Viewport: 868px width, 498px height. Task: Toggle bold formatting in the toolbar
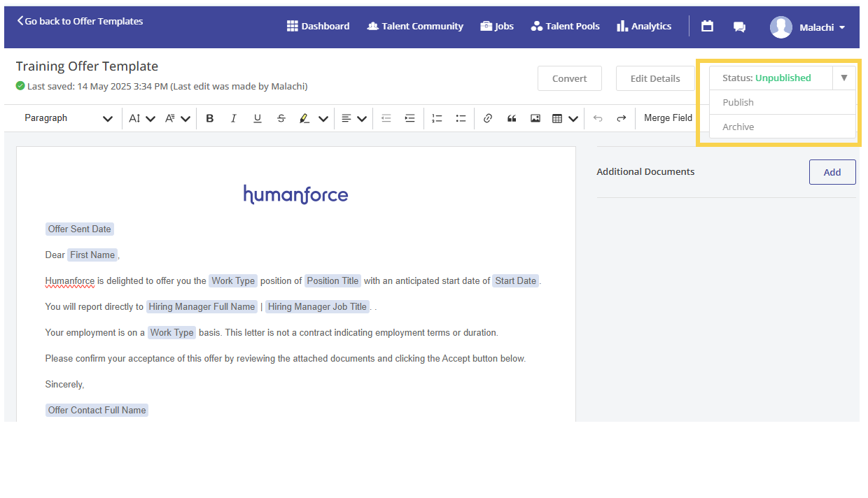[x=210, y=118]
